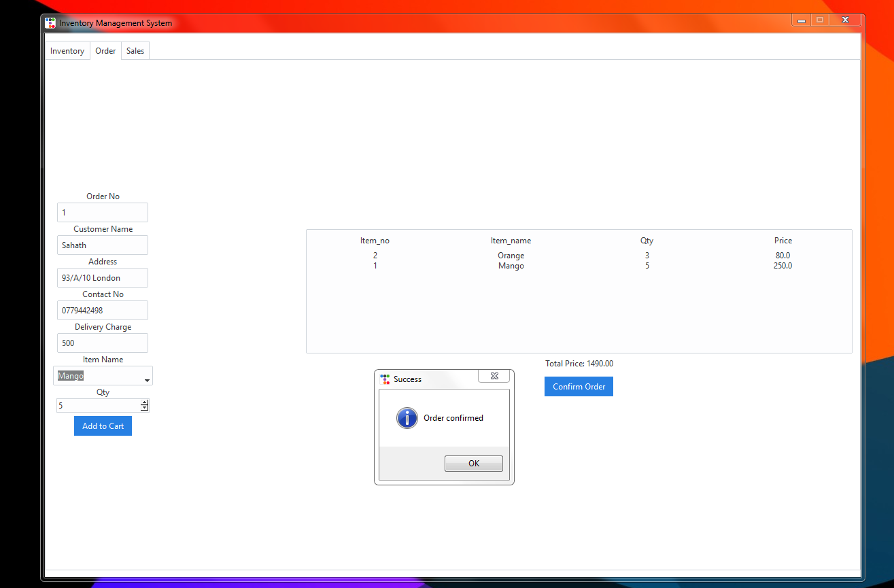894x588 pixels.
Task: Click the Inventory Management System app icon
Action: [x=50, y=23]
